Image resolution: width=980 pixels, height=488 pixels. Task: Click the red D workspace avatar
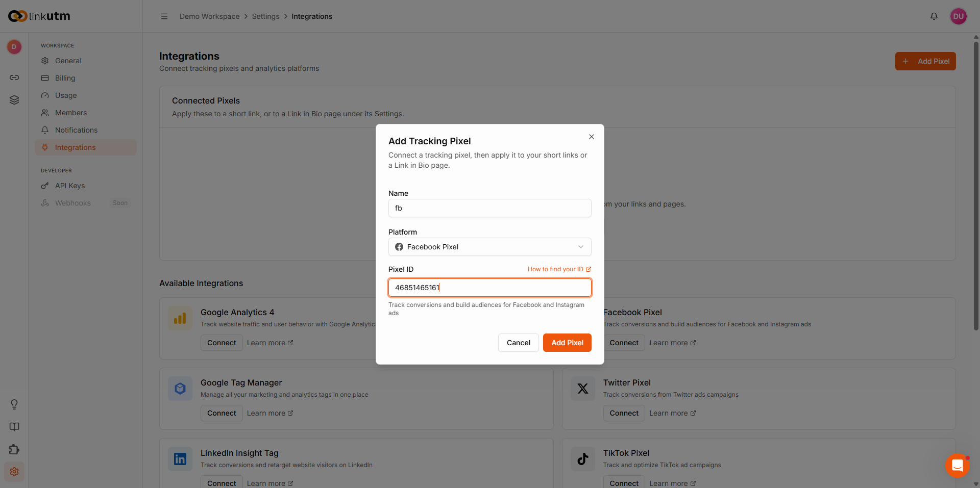click(x=14, y=47)
